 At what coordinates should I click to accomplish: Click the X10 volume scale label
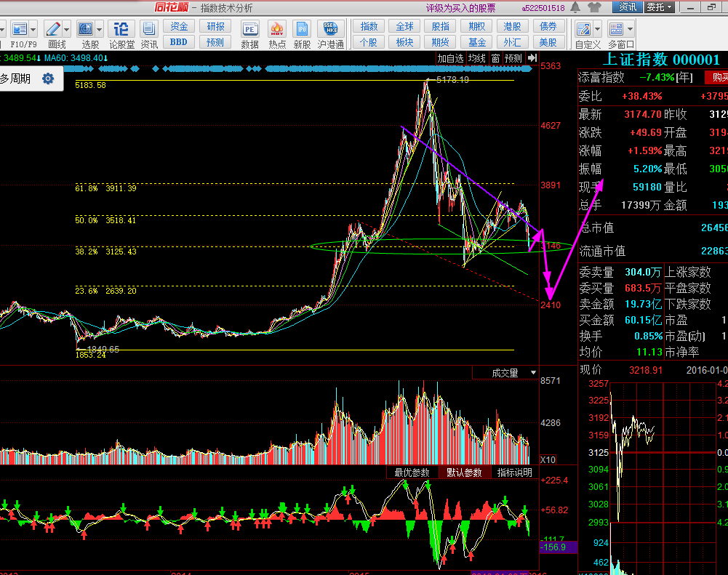coord(548,460)
